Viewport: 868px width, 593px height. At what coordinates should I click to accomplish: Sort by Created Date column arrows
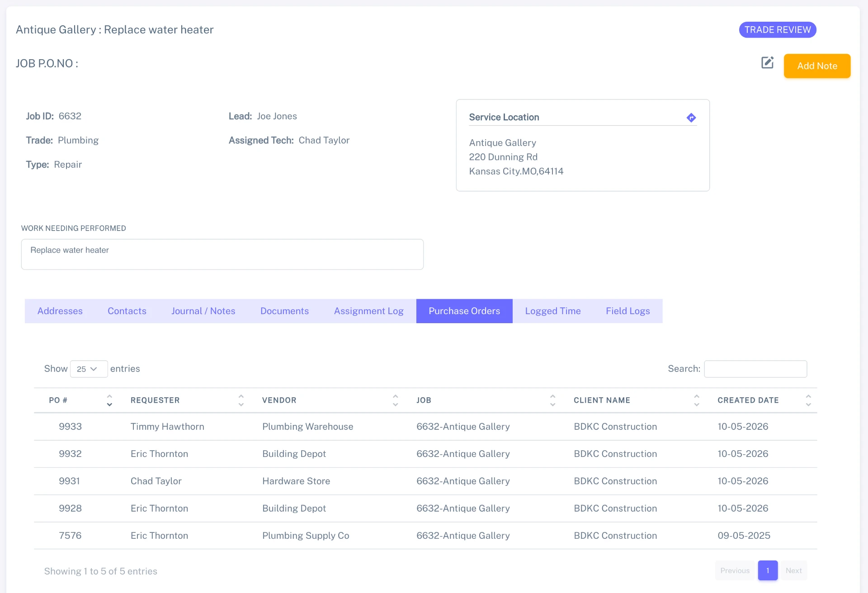pos(808,400)
